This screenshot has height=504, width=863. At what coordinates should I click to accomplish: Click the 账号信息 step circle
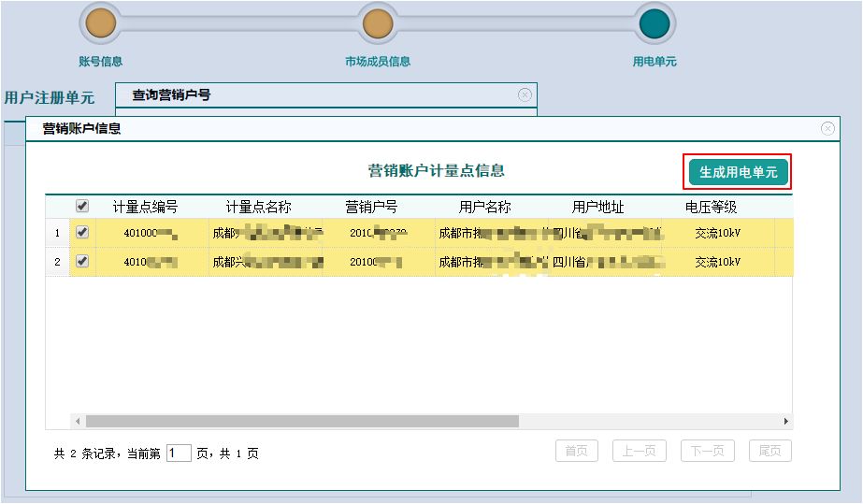100,23
